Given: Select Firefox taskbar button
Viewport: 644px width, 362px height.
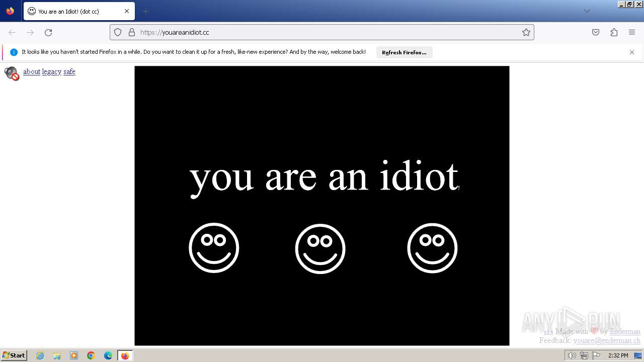Looking at the screenshot, I should tap(125, 355).
